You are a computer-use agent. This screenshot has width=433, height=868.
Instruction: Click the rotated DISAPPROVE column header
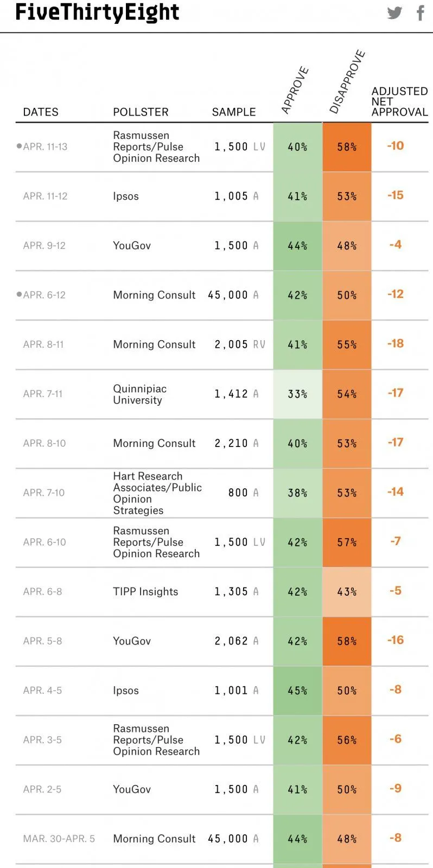pos(347,81)
